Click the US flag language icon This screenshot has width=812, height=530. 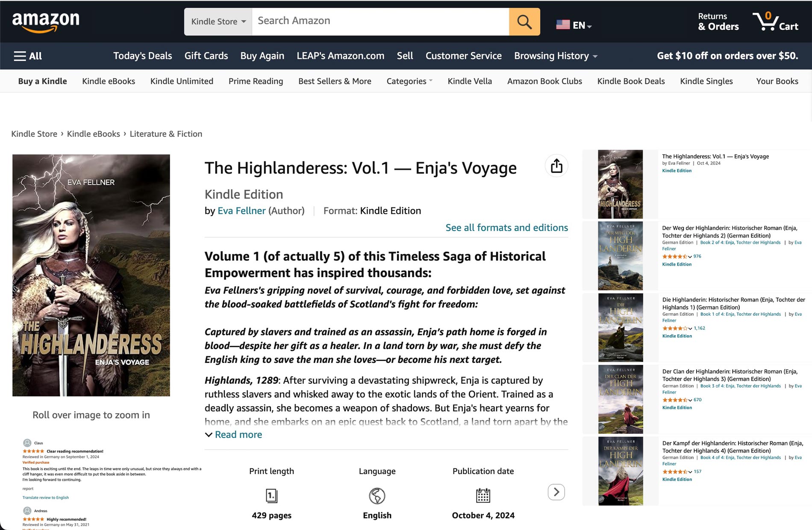coord(563,25)
